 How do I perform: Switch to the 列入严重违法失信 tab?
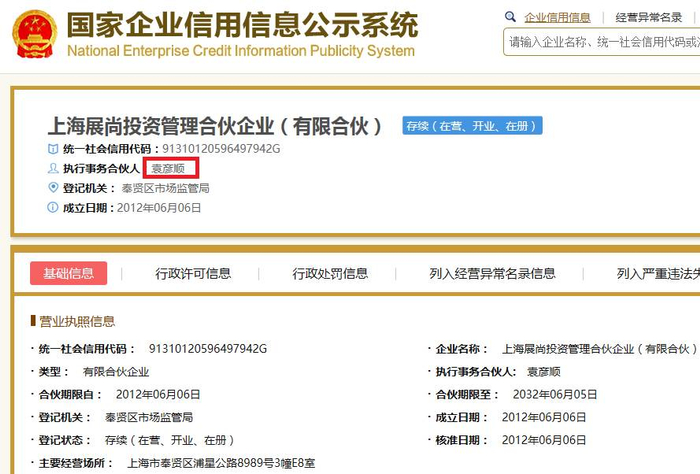pyautogui.click(x=658, y=273)
